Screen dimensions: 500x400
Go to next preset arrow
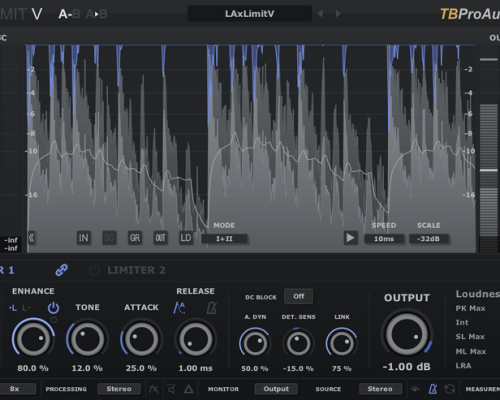click(338, 14)
